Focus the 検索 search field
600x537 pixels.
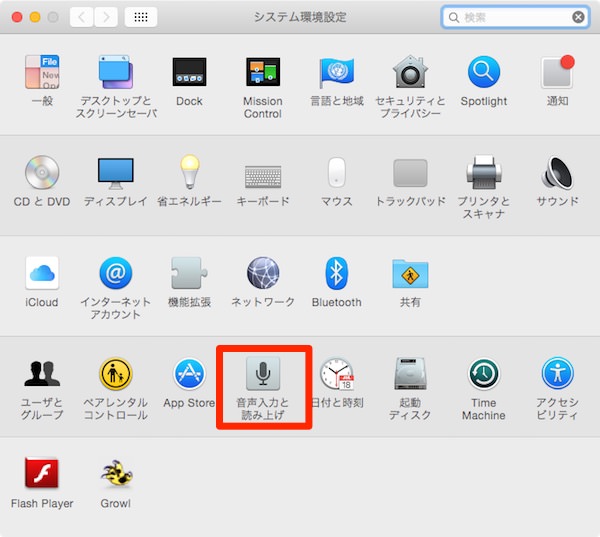(515, 17)
